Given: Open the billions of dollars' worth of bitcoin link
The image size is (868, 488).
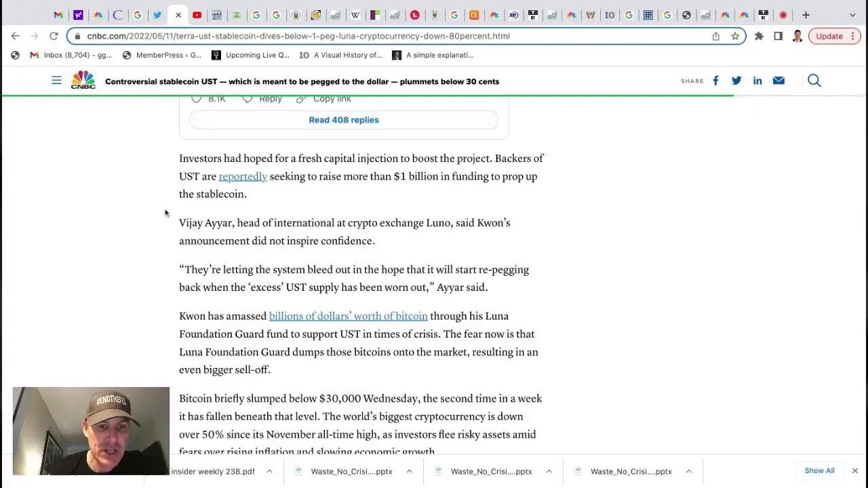Looking at the screenshot, I should (349, 316).
